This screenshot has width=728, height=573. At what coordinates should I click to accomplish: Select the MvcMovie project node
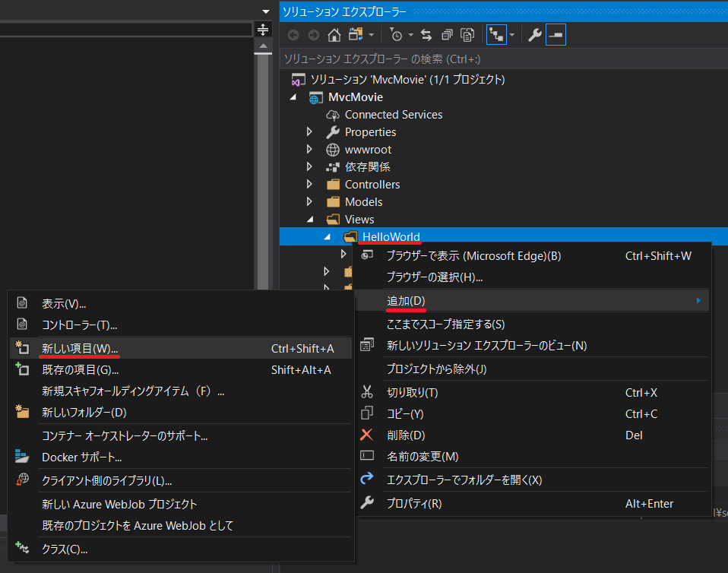(x=356, y=97)
